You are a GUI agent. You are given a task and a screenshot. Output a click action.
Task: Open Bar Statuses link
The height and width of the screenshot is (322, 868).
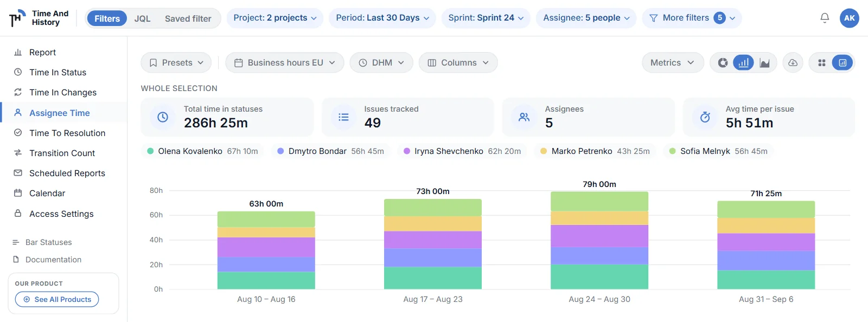(x=48, y=242)
